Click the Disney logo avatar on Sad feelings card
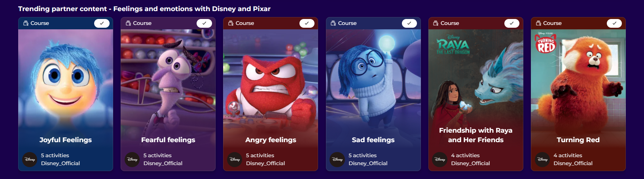Image resolution: width=644 pixels, height=179 pixels. (x=337, y=160)
